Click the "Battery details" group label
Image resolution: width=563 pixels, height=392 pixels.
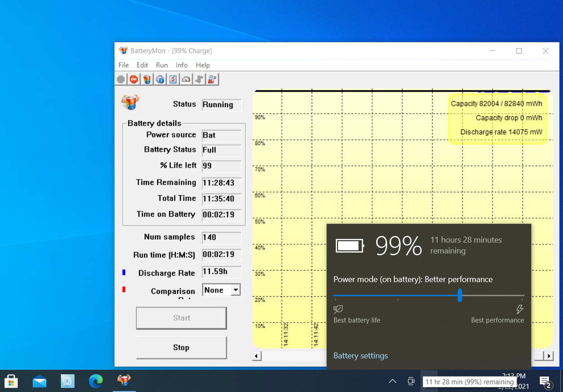tap(154, 123)
